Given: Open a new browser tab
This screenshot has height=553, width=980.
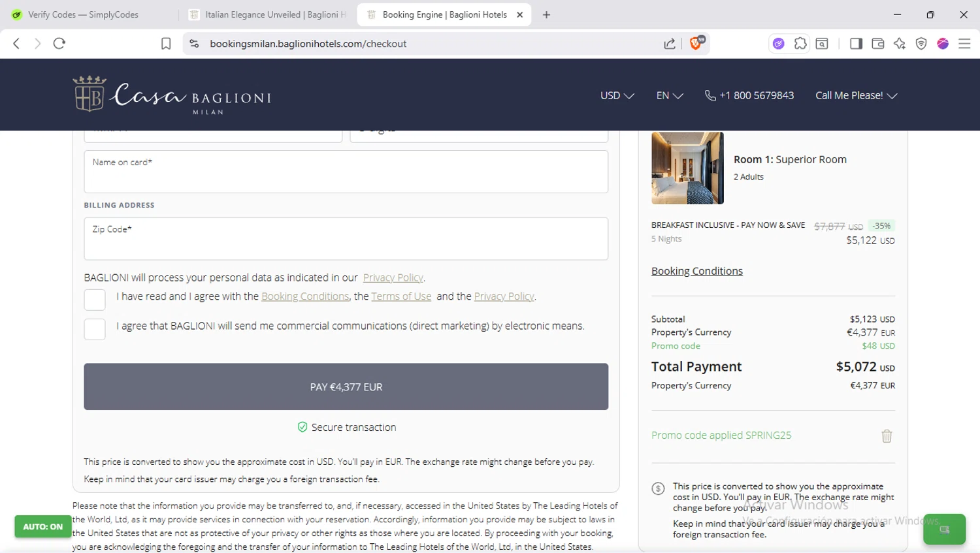Looking at the screenshot, I should pyautogui.click(x=547, y=14).
